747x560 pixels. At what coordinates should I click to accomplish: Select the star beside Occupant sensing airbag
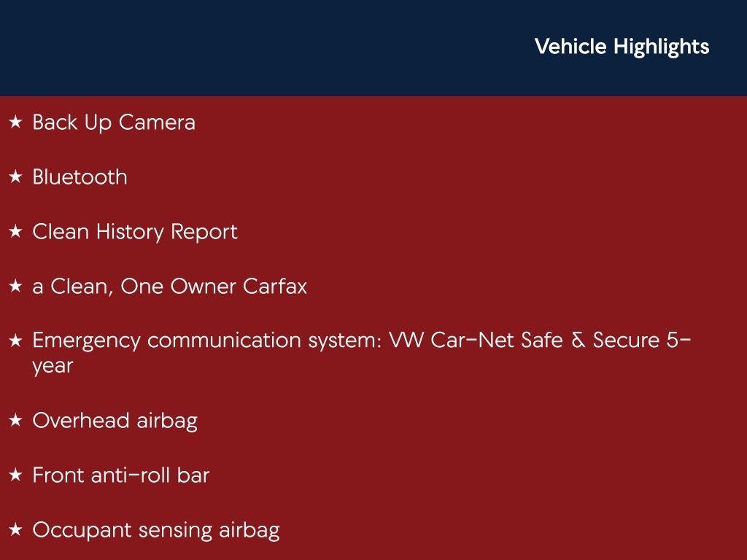click(15, 530)
